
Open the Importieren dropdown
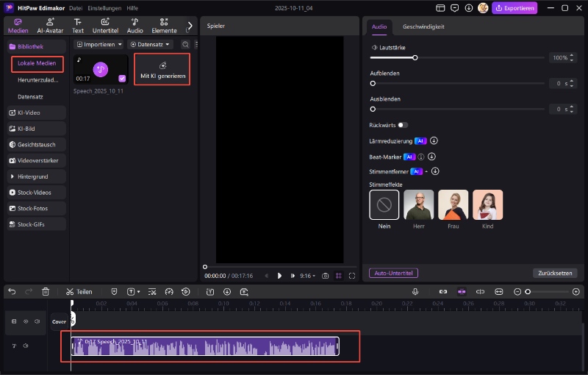99,45
